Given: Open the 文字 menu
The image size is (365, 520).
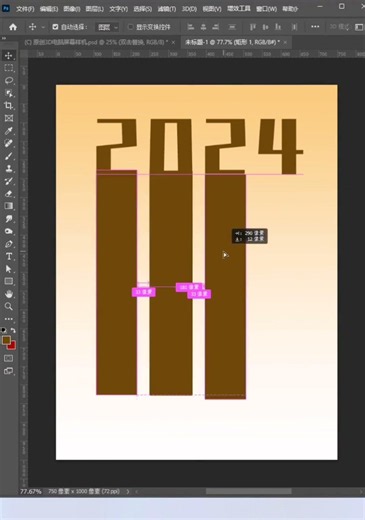Looking at the screenshot, I should click(119, 9).
